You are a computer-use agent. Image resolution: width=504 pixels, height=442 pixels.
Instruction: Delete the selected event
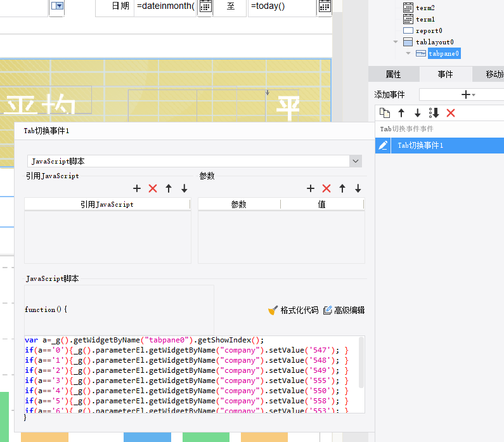(451, 113)
